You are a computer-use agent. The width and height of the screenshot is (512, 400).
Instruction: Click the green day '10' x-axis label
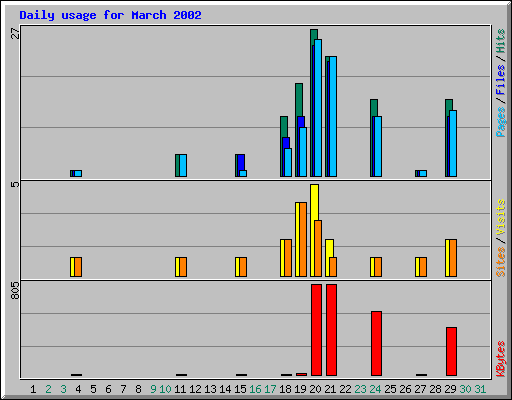tap(165, 389)
